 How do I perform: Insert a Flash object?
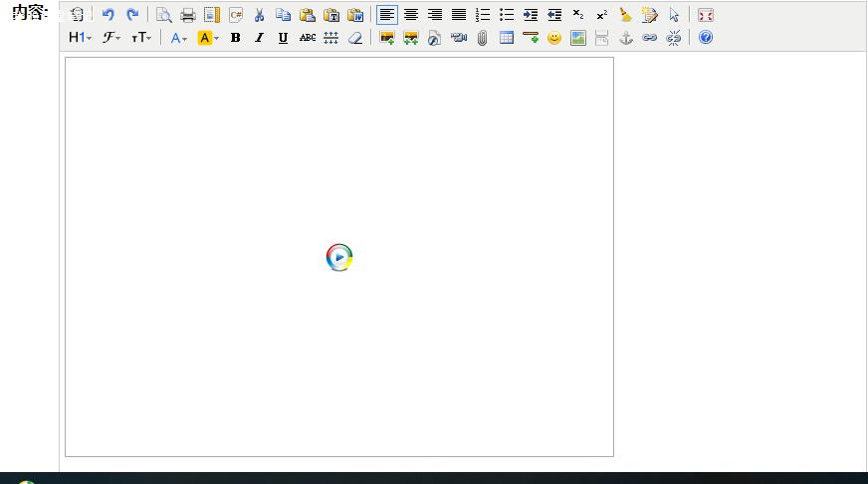(x=435, y=38)
